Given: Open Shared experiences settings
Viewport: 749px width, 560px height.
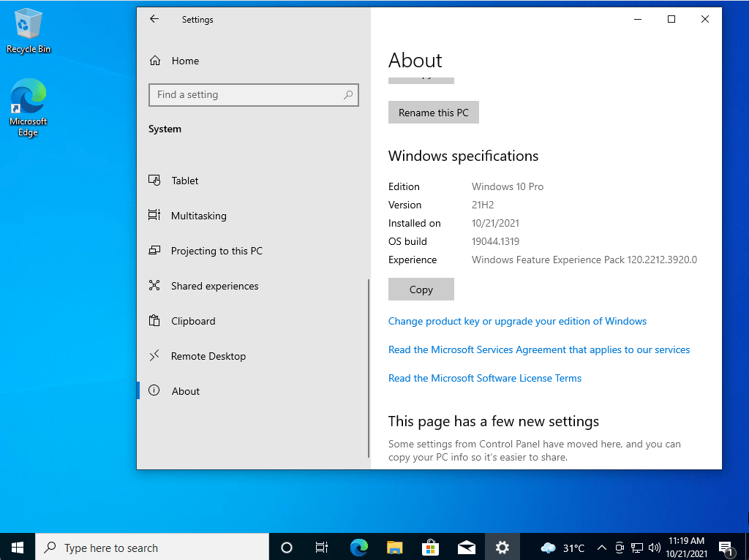Looking at the screenshot, I should tap(253, 286).
